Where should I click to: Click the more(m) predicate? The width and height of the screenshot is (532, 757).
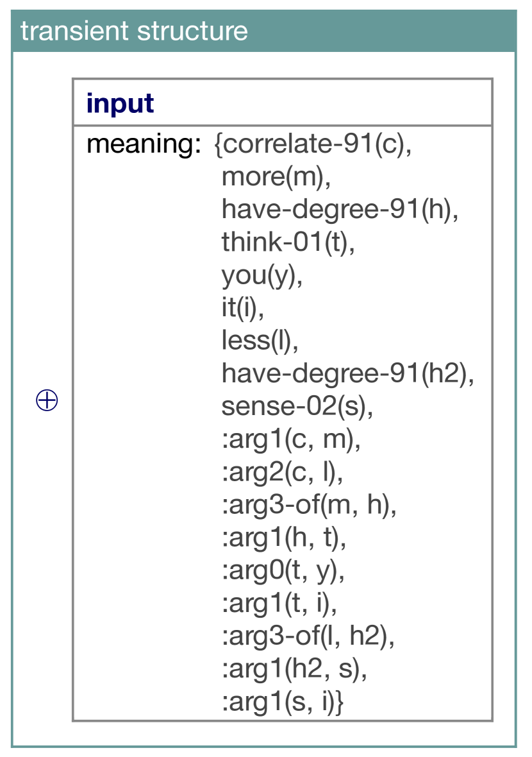click(276, 176)
